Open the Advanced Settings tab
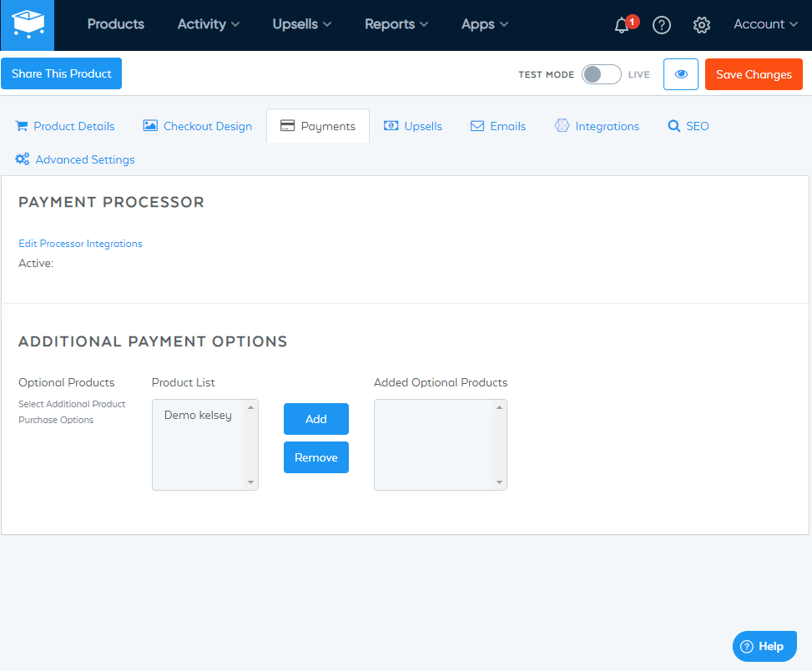 click(x=75, y=159)
